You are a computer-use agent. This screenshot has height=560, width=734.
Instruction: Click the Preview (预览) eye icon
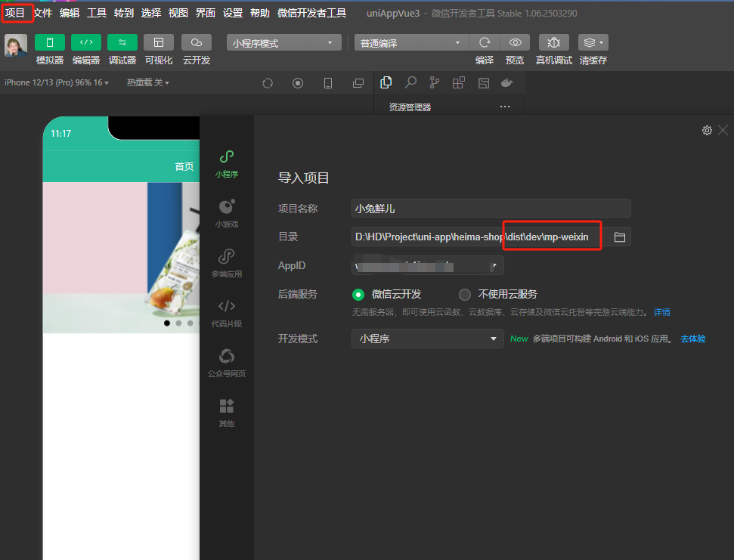pyautogui.click(x=515, y=42)
